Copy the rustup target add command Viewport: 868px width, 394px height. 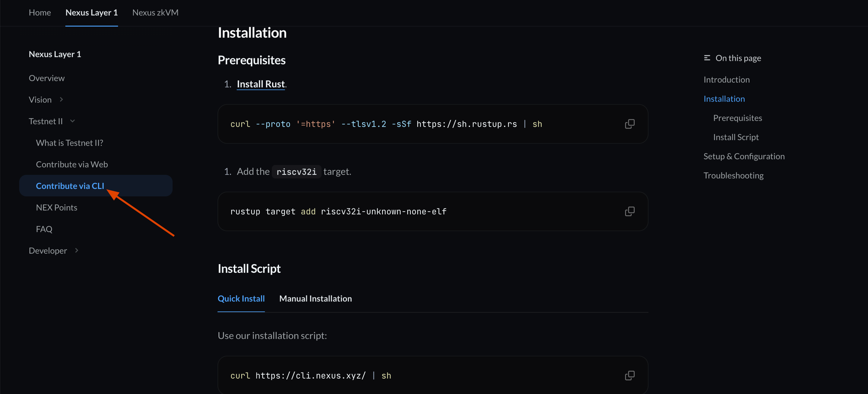[x=629, y=212]
